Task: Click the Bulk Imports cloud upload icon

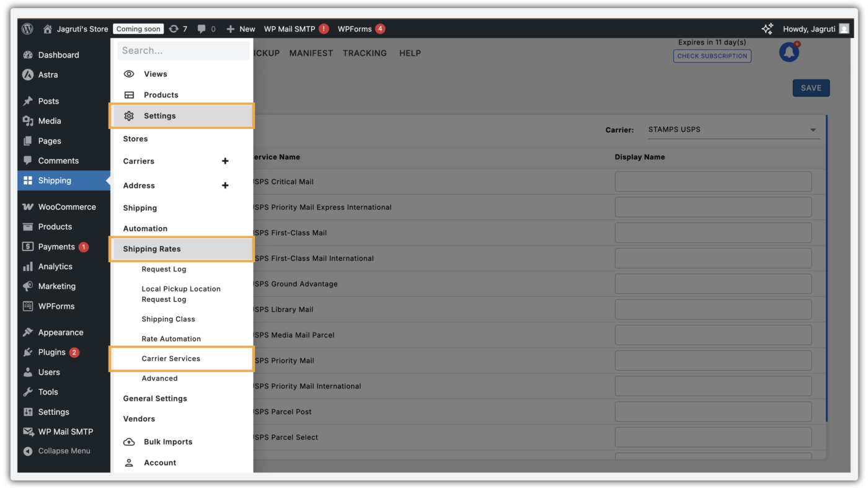Action: click(x=129, y=442)
